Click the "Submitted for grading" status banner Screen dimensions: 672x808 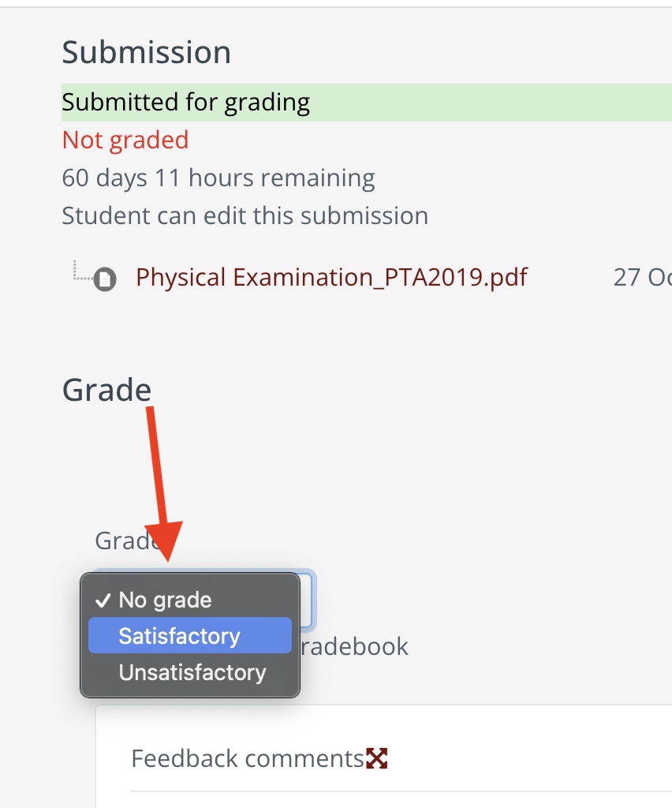(x=186, y=103)
